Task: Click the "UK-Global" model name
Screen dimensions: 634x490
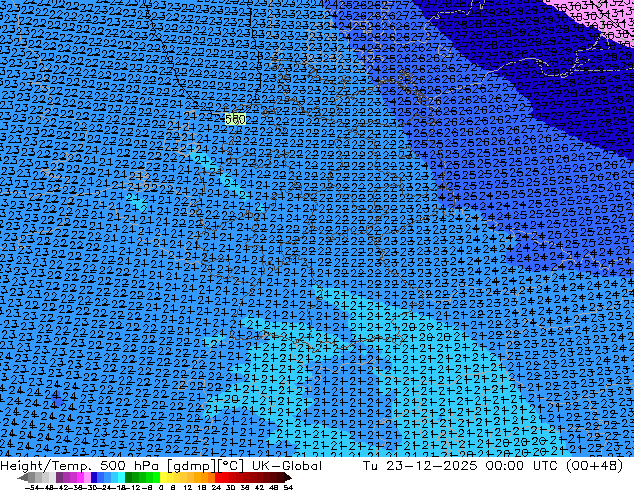Action: coord(287,466)
